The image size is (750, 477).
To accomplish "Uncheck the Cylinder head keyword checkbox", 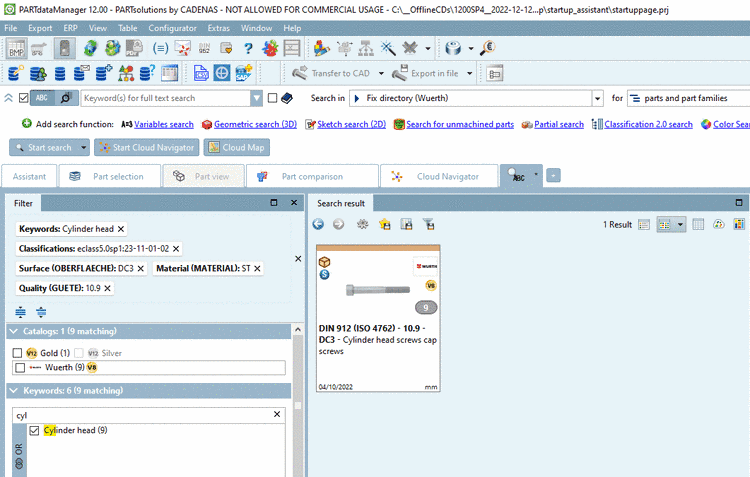I will pyautogui.click(x=34, y=430).
